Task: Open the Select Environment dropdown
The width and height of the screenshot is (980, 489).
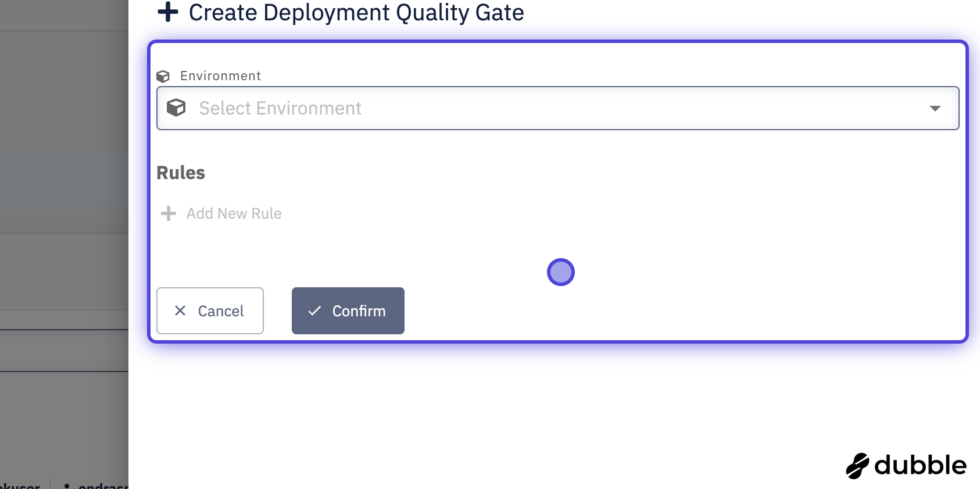Action: 557,108
